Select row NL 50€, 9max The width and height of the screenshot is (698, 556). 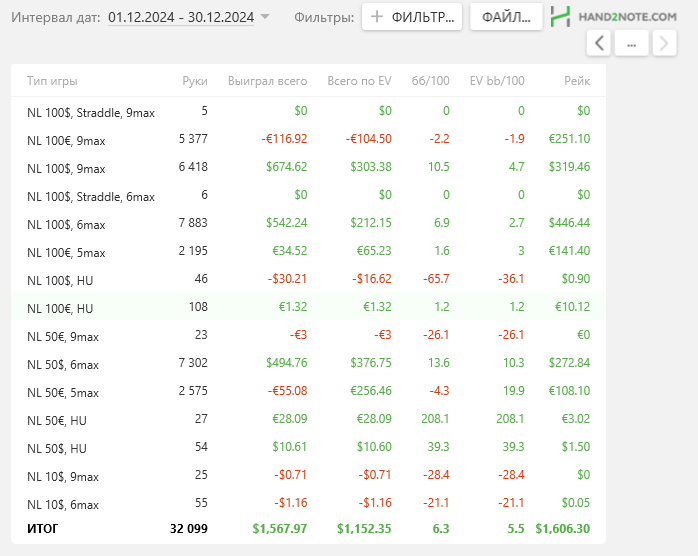coord(308,335)
